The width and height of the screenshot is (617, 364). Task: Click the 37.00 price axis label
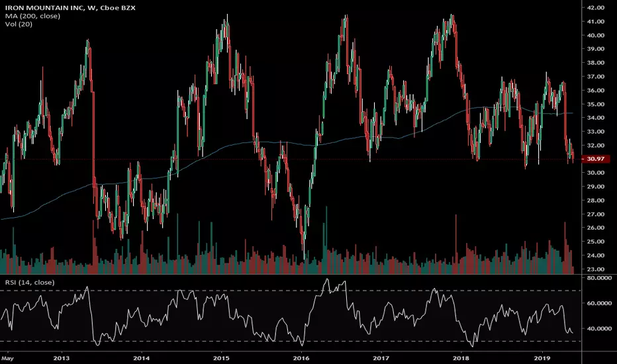coord(595,77)
